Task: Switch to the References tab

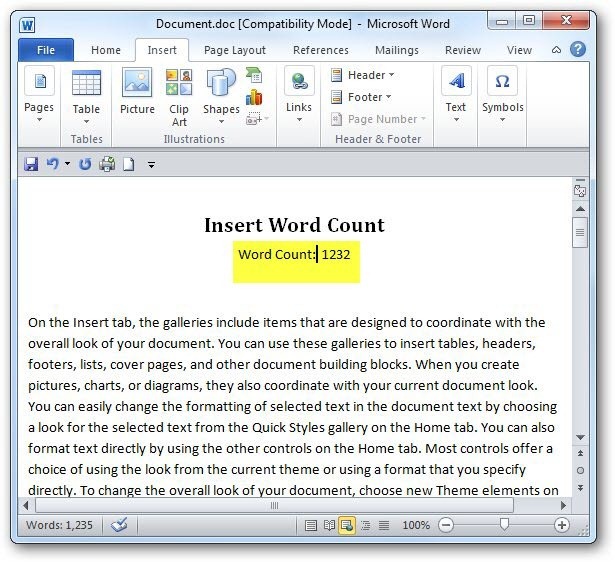Action: point(321,50)
